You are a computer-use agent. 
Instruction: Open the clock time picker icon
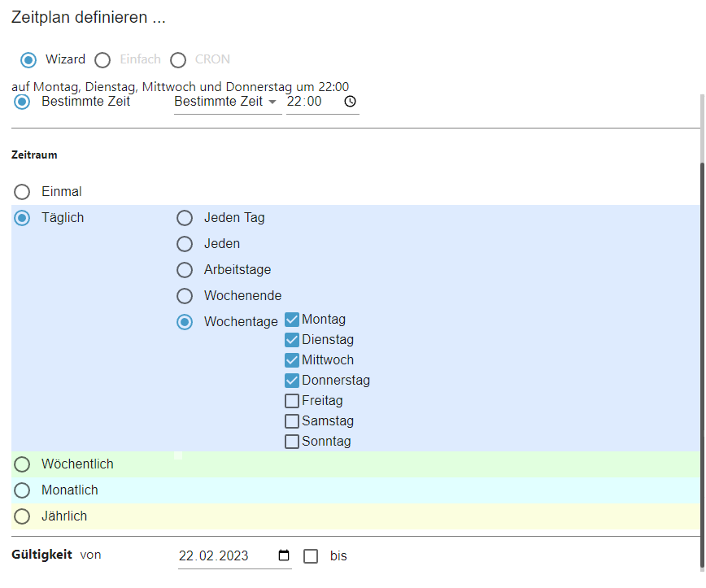(350, 102)
